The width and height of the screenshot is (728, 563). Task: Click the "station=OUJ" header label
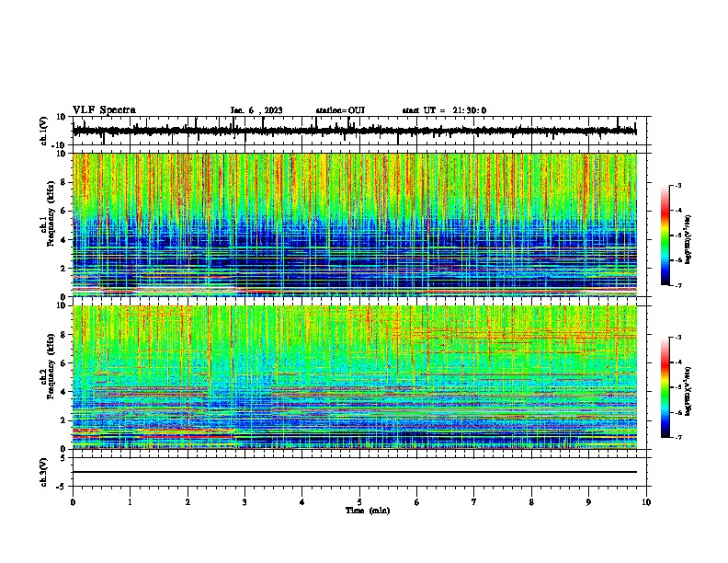(x=340, y=110)
